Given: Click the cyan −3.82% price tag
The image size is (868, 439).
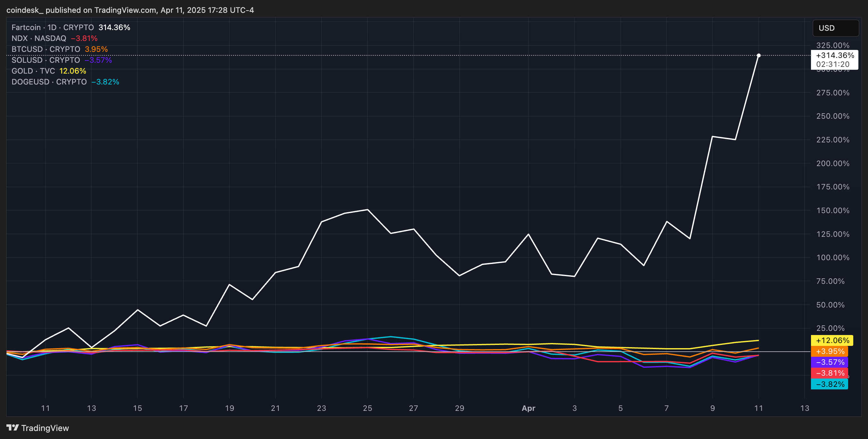Looking at the screenshot, I should coord(830,384).
